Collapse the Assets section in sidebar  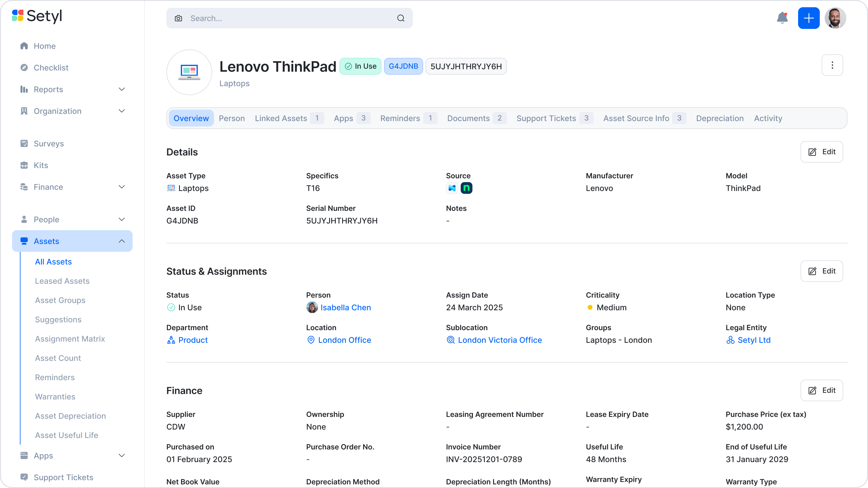pyautogui.click(x=122, y=241)
